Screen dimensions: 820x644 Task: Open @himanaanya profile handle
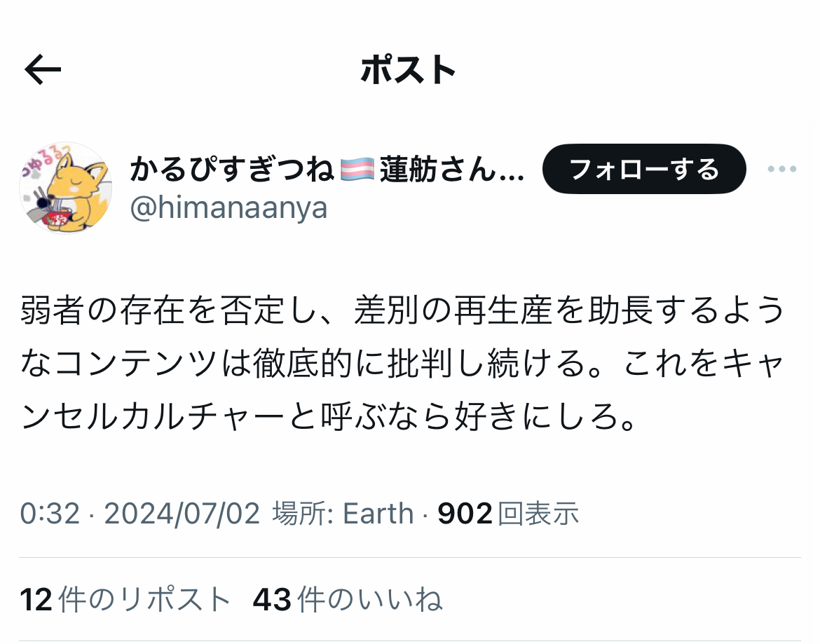click(x=228, y=208)
